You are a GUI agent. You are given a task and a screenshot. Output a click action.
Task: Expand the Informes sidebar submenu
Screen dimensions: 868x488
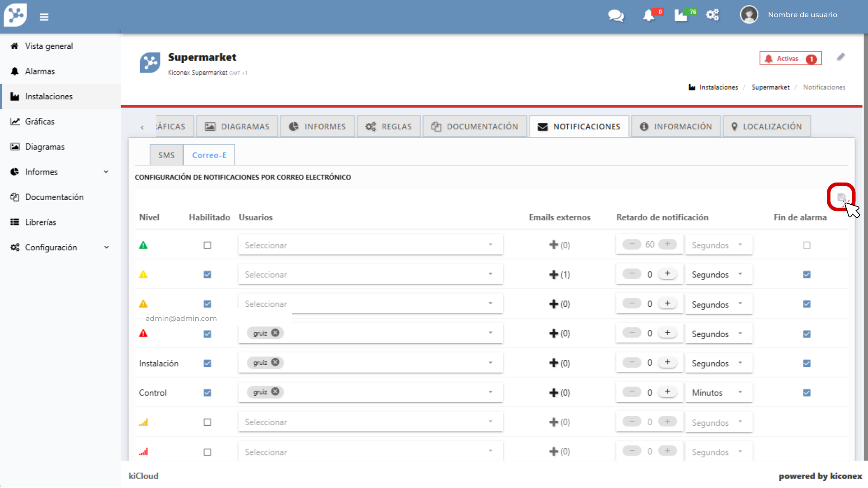pyautogui.click(x=106, y=172)
